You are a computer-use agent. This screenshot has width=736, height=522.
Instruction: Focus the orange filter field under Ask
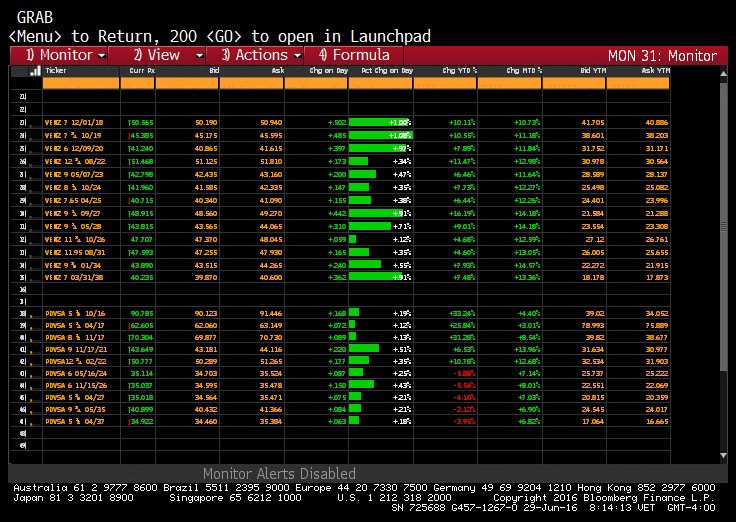(252, 84)
